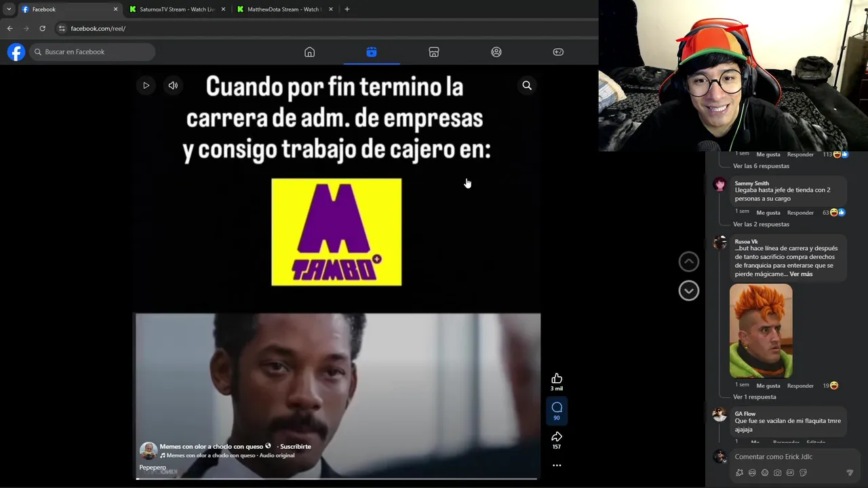Image resolution: width=868 pixels, height=488 pixels.
Task: Open the Gaming controller icon
Action: click(558, 52)
